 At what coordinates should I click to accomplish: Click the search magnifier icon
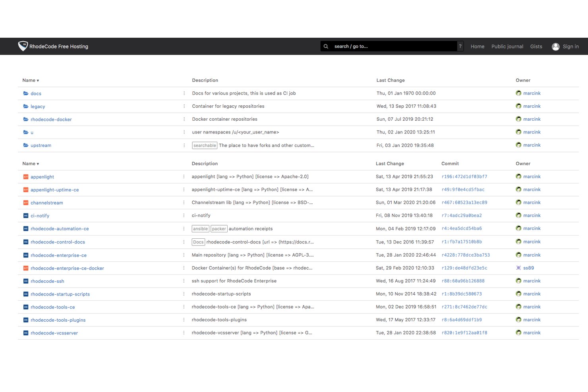(x=326, y=46)
